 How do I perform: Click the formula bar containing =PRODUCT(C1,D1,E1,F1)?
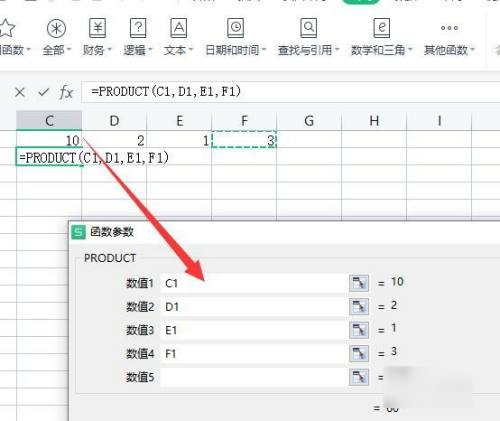pyautogui.click(x=291, y=92)
